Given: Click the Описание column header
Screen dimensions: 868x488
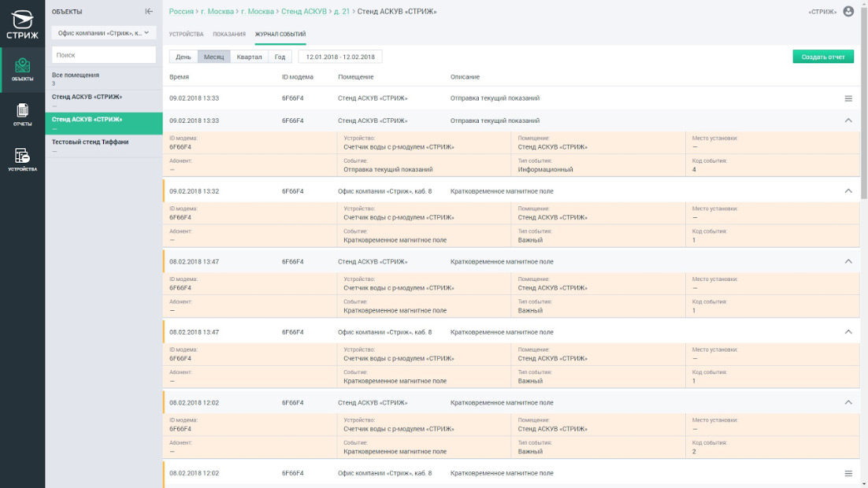Looking at the screenshot, I should [x=465, y=77].
